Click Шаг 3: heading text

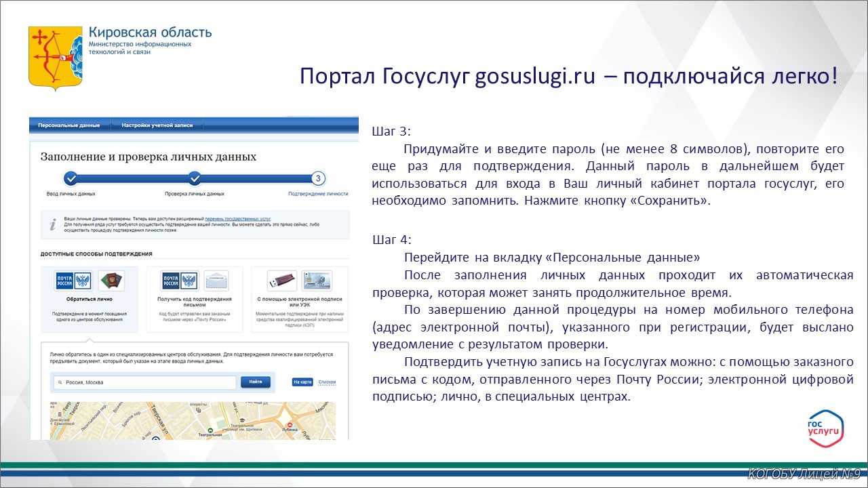click(x=392, y=131)
